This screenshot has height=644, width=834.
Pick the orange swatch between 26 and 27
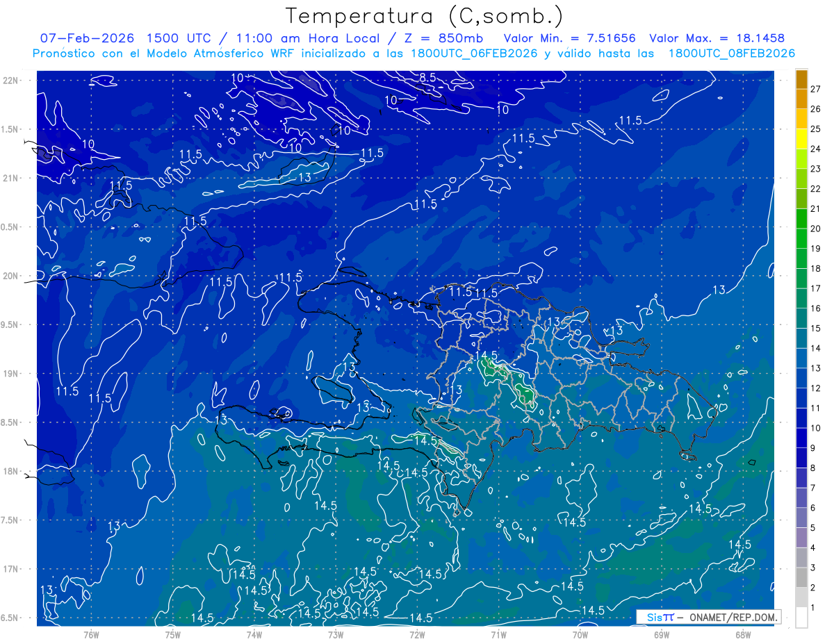(801, 99)
